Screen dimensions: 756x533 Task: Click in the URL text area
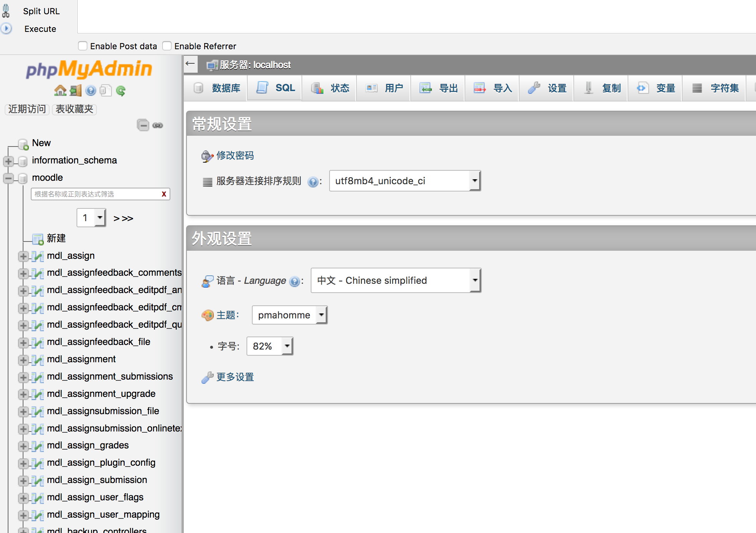[417, 17]
